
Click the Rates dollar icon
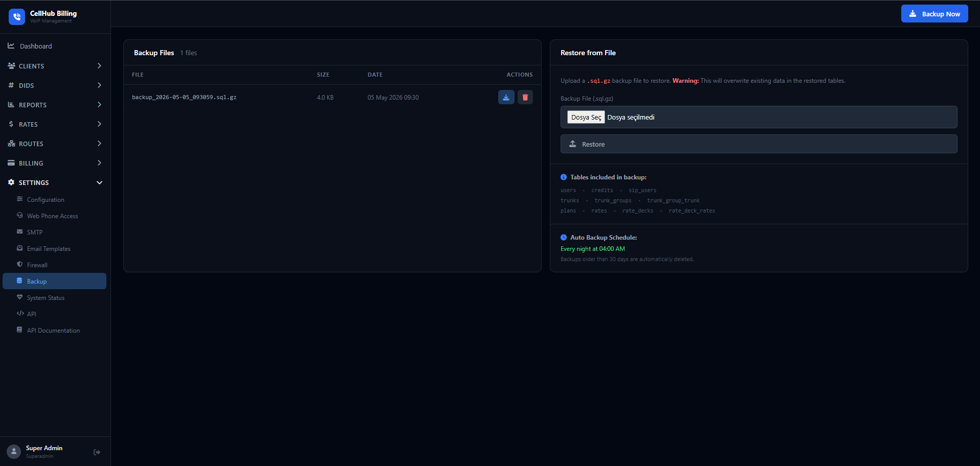tap(11, 124)
